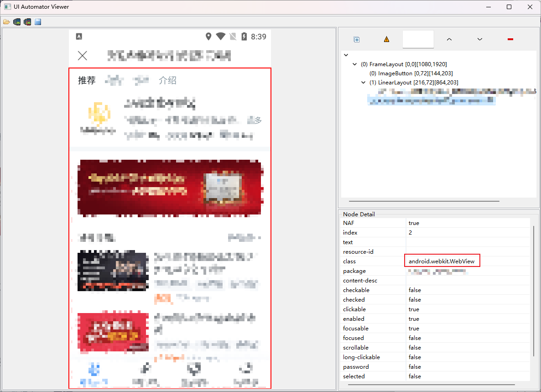This screenshot has width=541, height=392.
Task: Click the 'selected' row's false value
Action: coord(415,376)
